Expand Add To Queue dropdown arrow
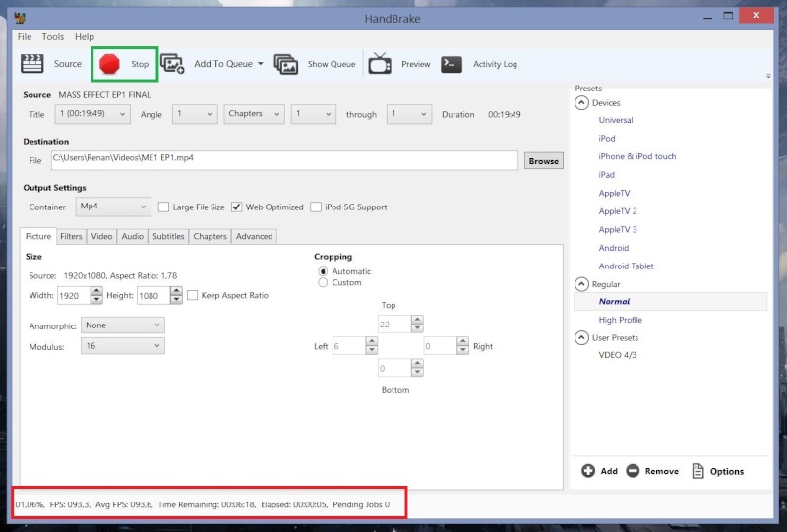Image resolution: width=787 pixels, height=532 pixels. (260, 64)
